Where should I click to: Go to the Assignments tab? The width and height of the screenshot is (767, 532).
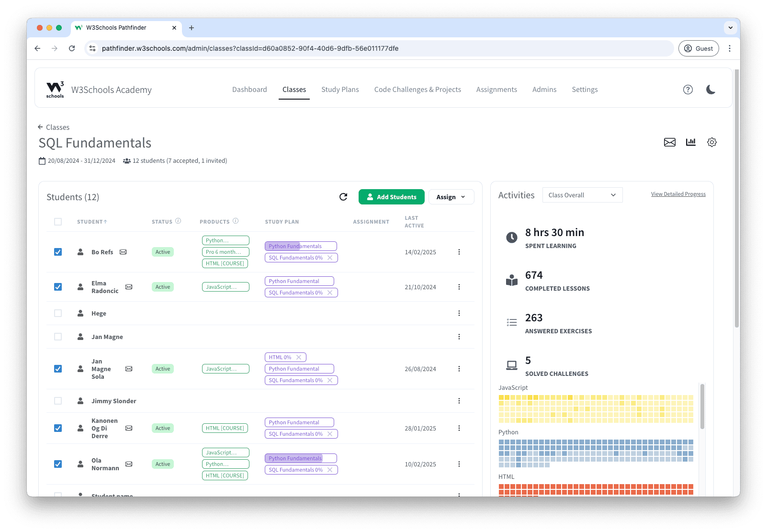coord(496,90)
